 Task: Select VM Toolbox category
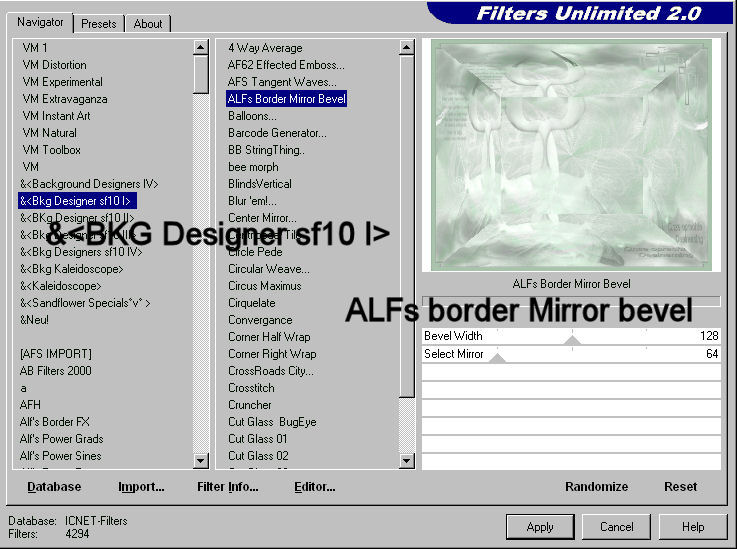(x=52, y=150)
